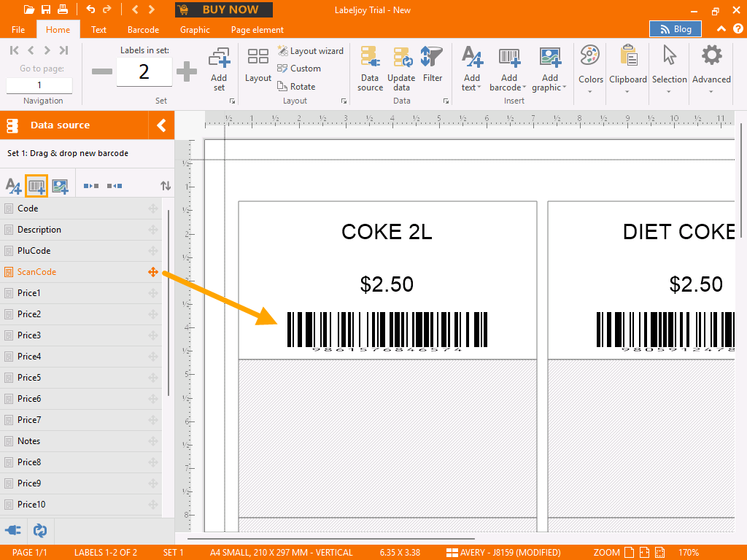Screen dimensions: 747x560
Task: Open the Filter tool in ribbon
Action: click(433, 66)
